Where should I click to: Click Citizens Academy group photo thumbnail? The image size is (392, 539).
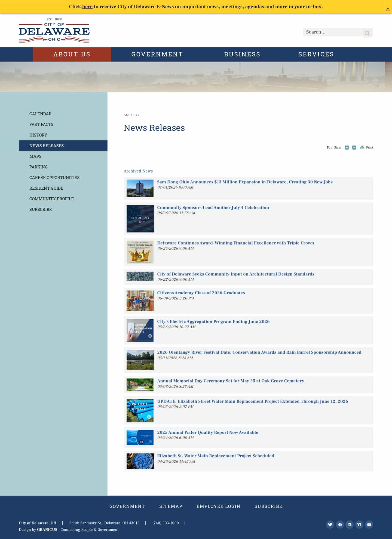click(x=140, y=301)
